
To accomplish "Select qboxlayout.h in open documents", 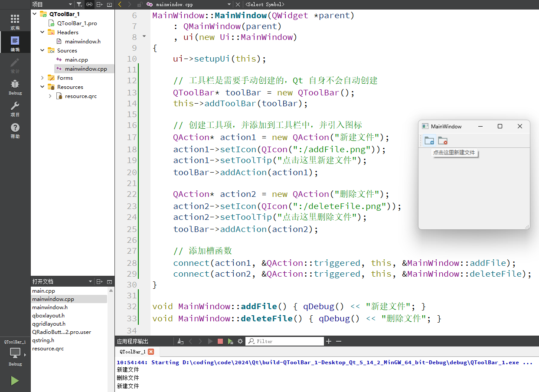I will point(48,315).
